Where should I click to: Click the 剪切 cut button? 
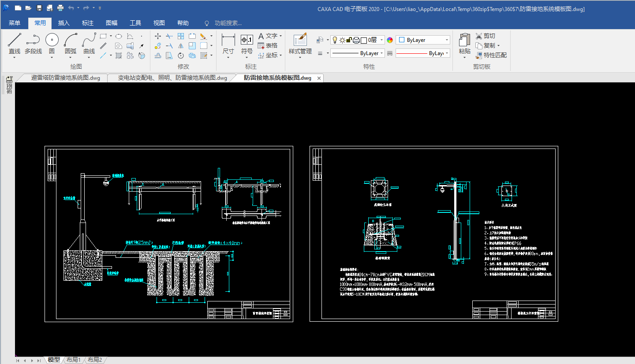[485, 36]
